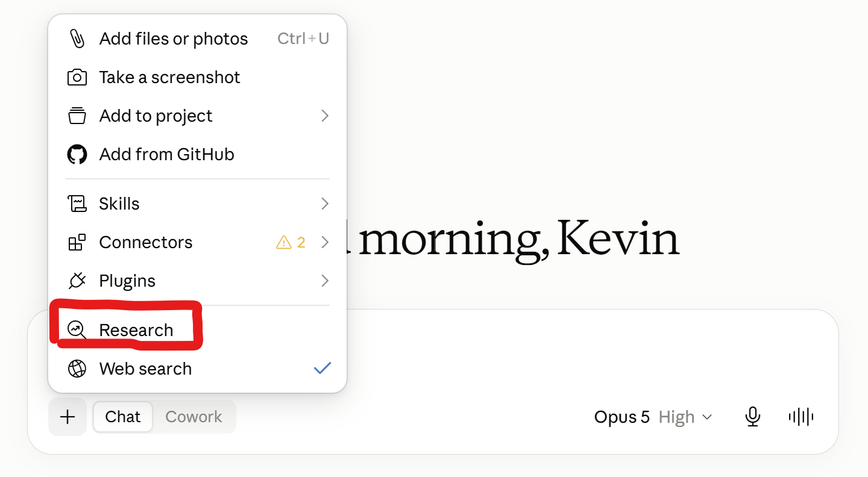The image size is (868, 477).
Task: Click the microphone dictation icon
Action: (x=752, y=417)
